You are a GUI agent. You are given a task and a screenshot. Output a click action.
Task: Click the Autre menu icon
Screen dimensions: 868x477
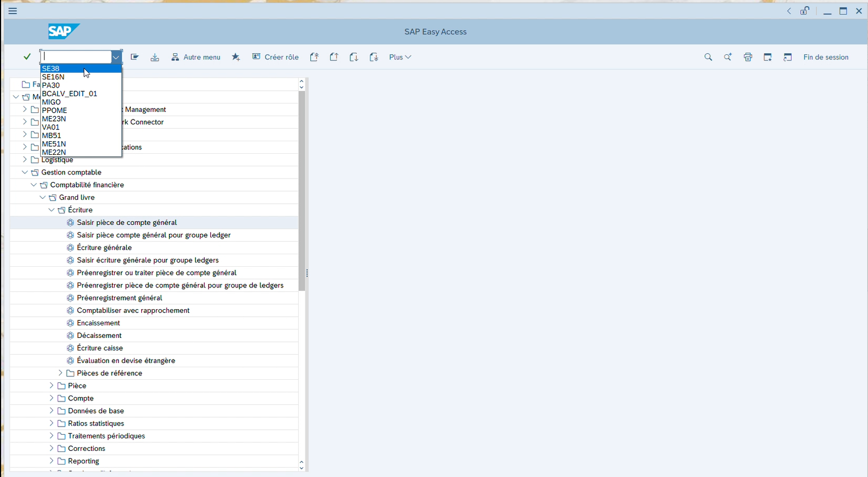click(175, 57)
